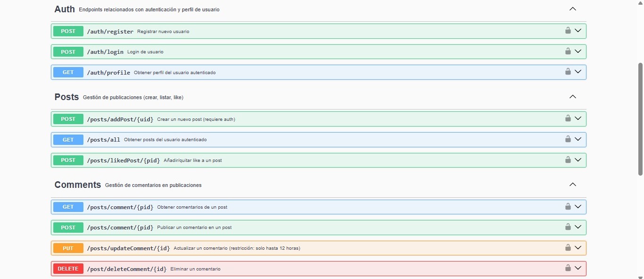The width and height of the screenshot is (644, 279).
Task: Open the authorization padlock for POST /auth/login
Action: [x=568, y=51]
